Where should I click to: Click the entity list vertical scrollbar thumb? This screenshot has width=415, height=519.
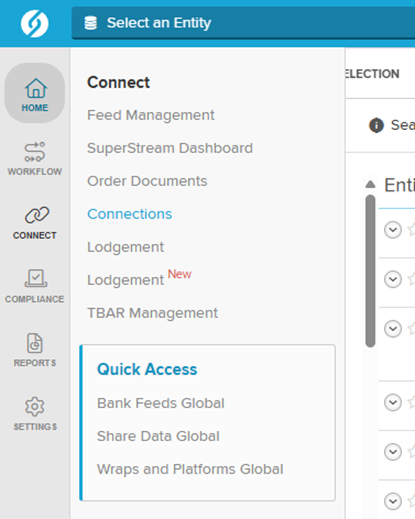370,271
